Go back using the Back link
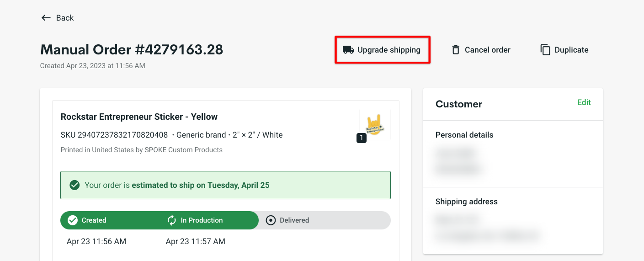The width and height of the screenshot is (644, 261). (x=58, y=18)
